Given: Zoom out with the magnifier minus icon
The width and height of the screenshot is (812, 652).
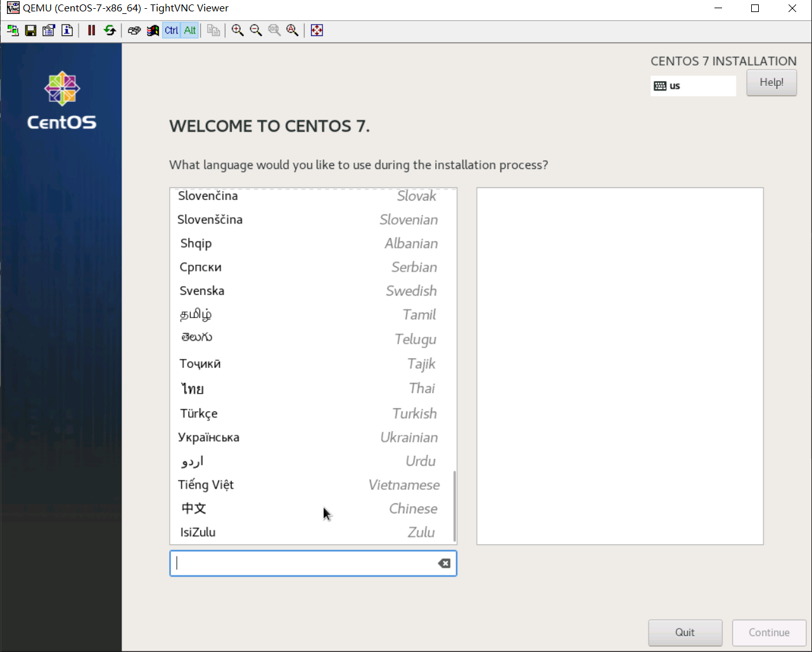Looking at the screenshot, I should [x=256, y=30].
